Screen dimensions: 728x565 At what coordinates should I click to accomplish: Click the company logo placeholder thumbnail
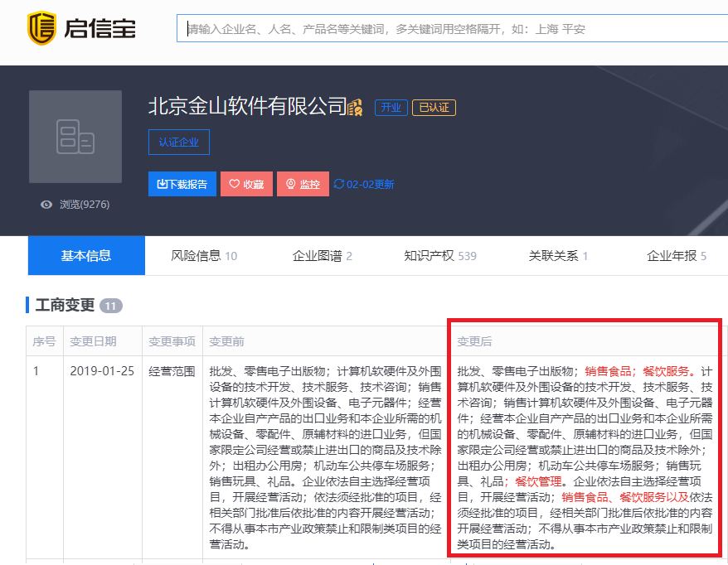pyautogui.click(x=75, y=137)
